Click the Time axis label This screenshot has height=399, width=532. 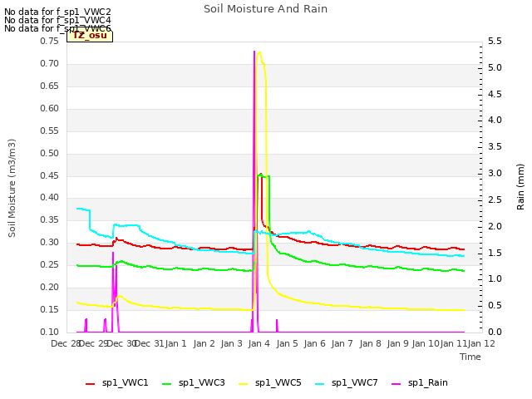point(470,357)
